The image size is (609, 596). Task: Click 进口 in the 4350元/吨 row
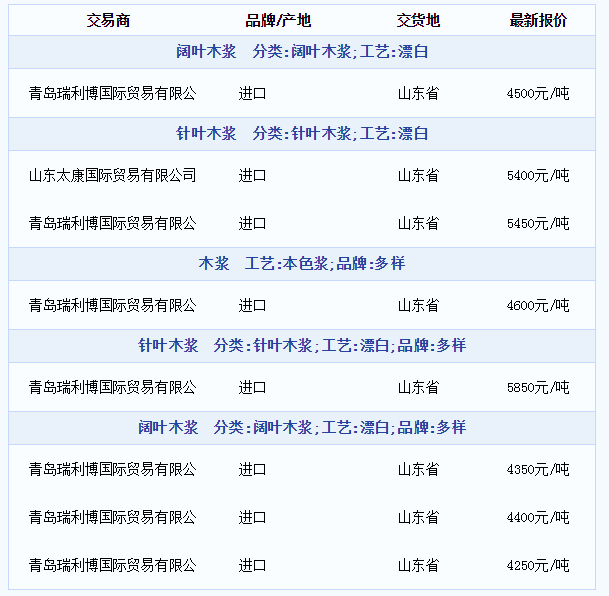coord(252,469)
